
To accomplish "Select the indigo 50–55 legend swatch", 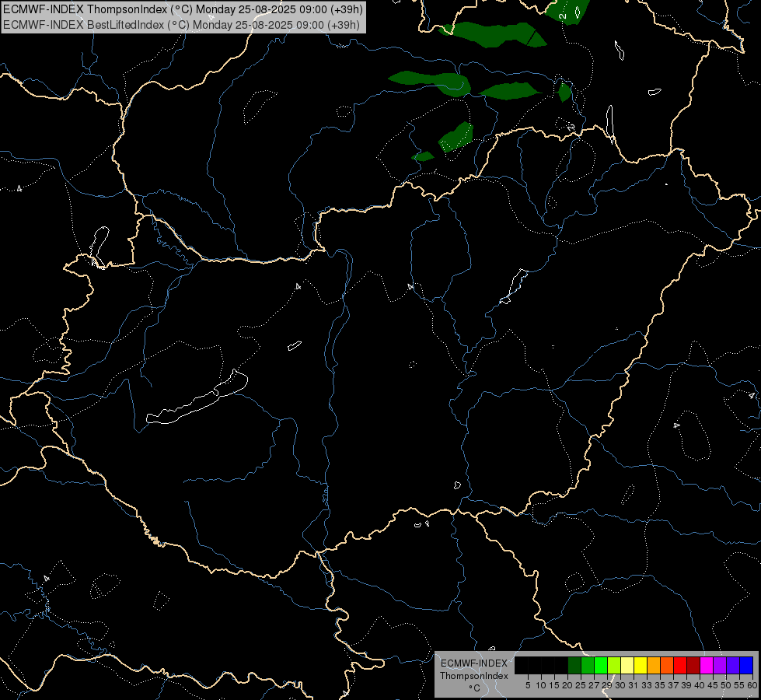I will (733, 665).
